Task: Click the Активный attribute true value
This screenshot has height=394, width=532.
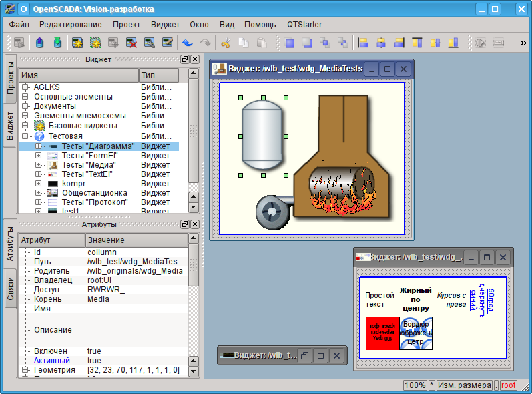Action: (x=94, y=360)
